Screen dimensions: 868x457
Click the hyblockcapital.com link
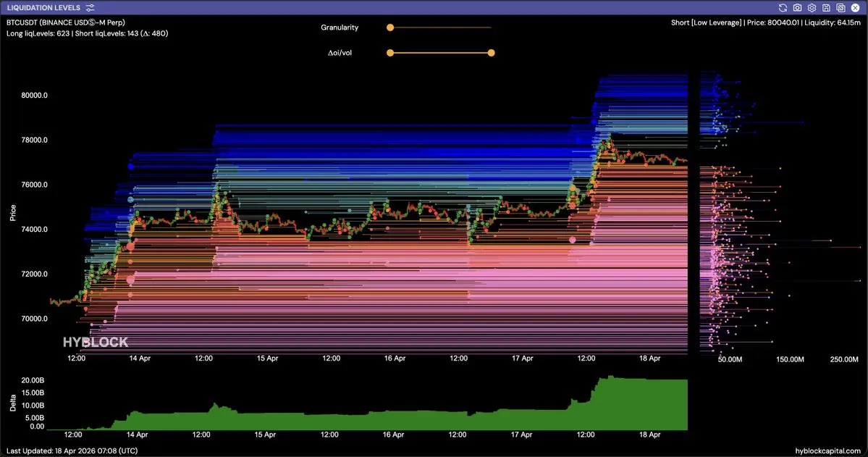tap(827, 451)
